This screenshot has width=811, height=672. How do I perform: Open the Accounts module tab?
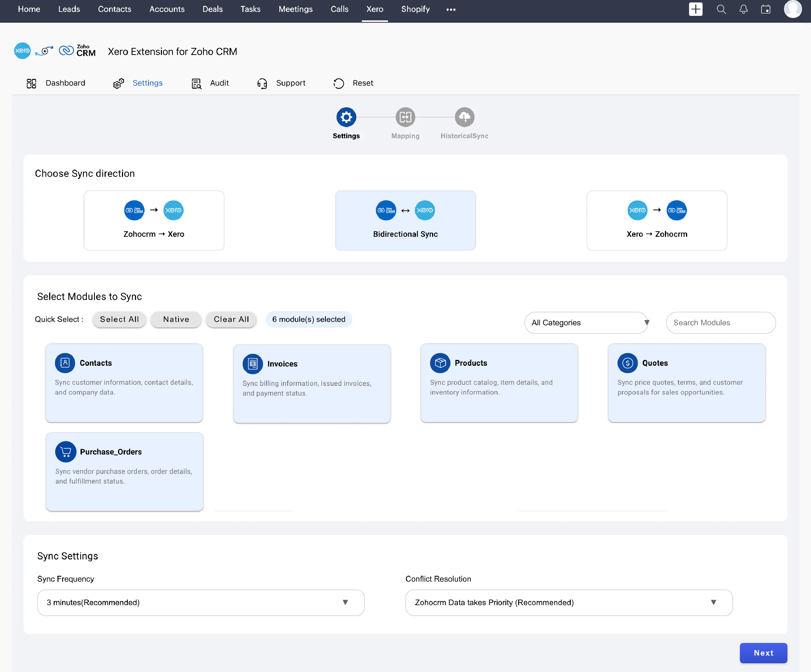point(167,9)
